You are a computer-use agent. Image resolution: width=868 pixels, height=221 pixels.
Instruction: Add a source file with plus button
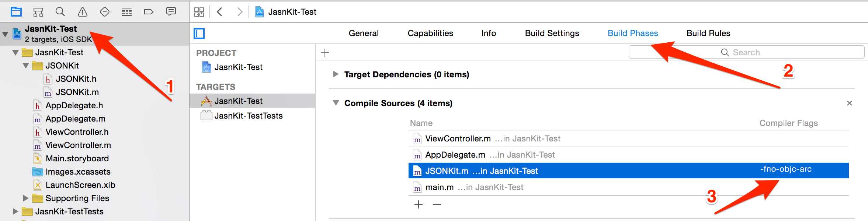pos(419,204)
